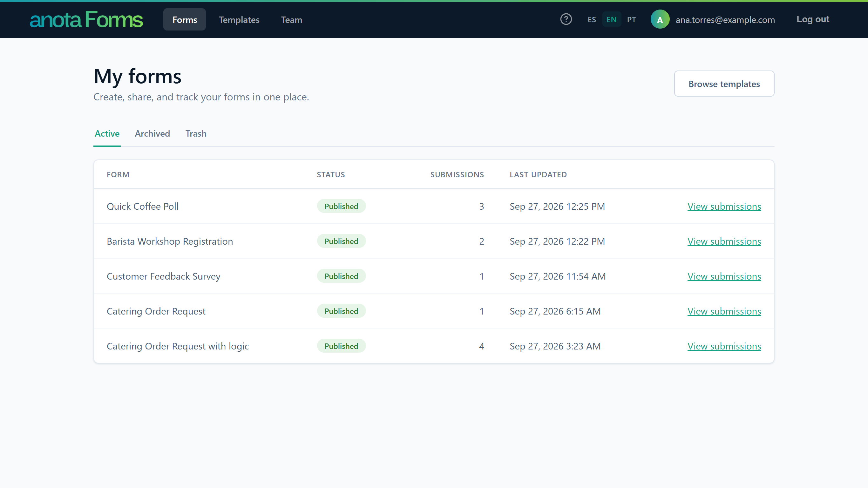Click Published badge for Quick Coffee Poll
868x488 pixels.
point(341,206)
